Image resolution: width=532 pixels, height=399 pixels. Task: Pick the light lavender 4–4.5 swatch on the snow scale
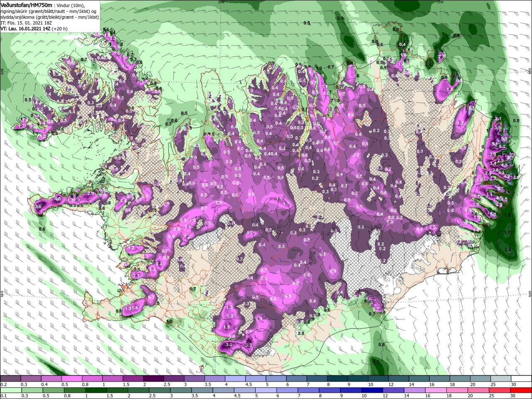(x=235, y=379)
